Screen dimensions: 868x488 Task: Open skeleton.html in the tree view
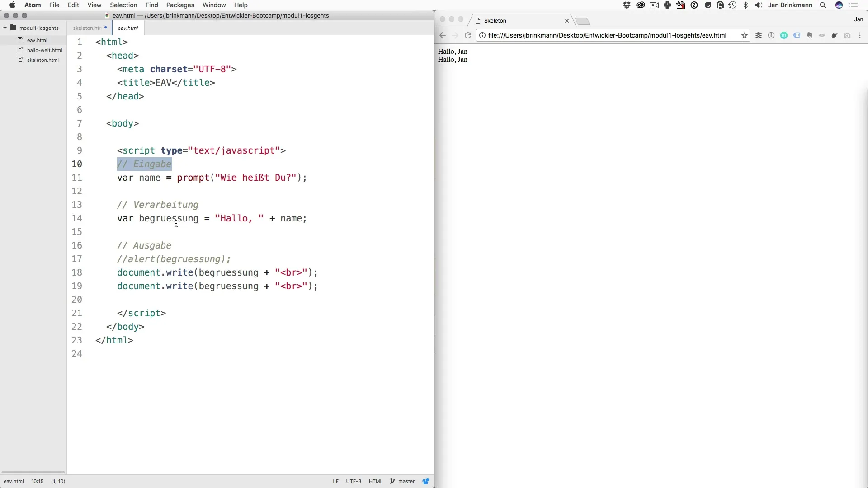tap(42, 60)
